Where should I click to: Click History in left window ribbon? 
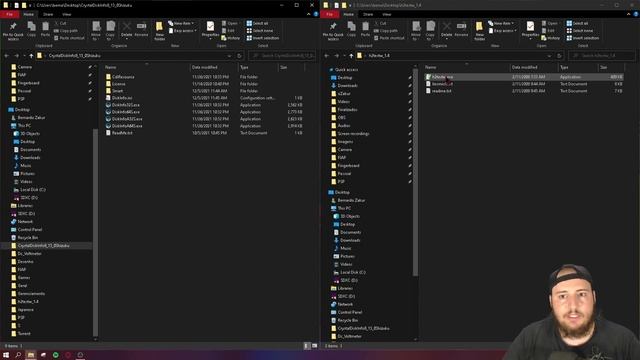231,38
